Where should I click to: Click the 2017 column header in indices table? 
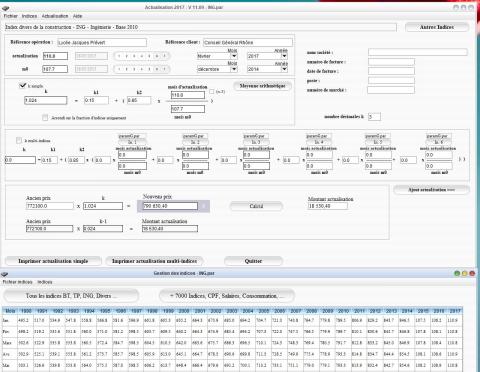(x=455, y=311)
